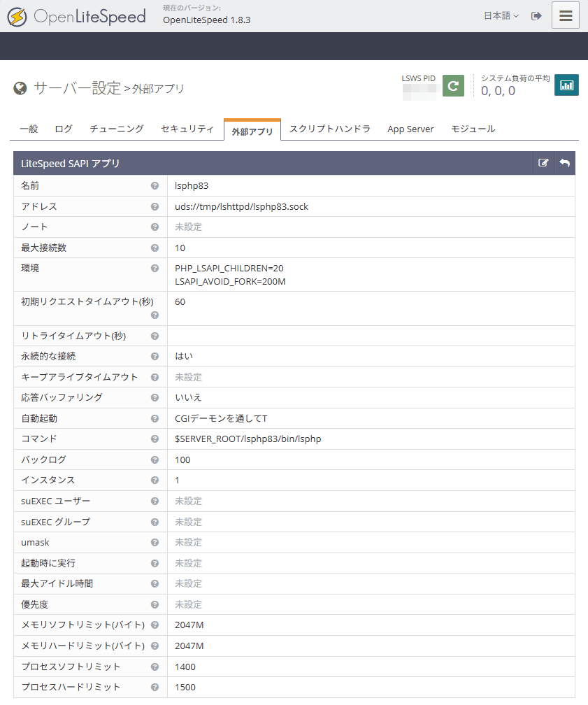Click the OpenLiteSpeed 1.8.3 version text
Viewport: 588px width, 705px height.
click(207, 20)
